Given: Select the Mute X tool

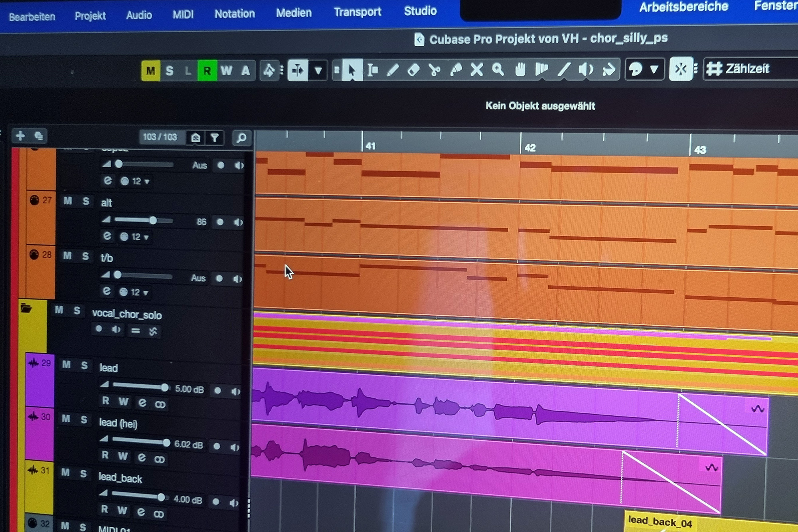Looking at the screenshot, I should 476,70.
